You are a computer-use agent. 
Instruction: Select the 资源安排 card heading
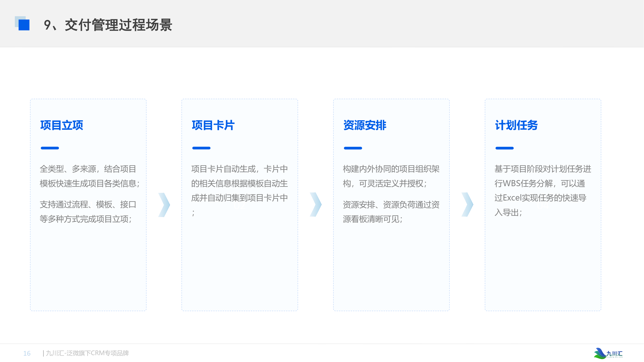pos(365,125)
